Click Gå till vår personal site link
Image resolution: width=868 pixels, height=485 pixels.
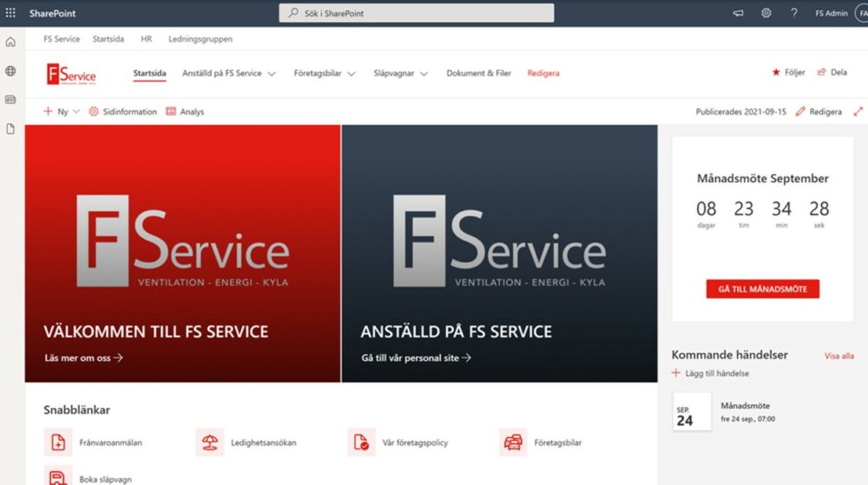417,357
